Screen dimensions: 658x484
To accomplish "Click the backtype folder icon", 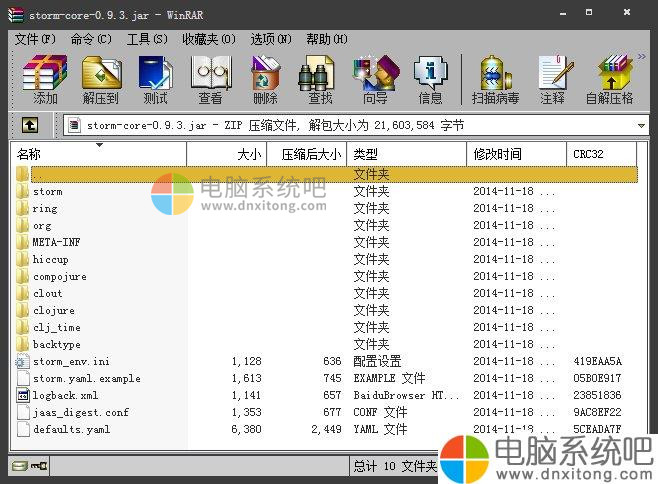I will (x=23, y=344).
